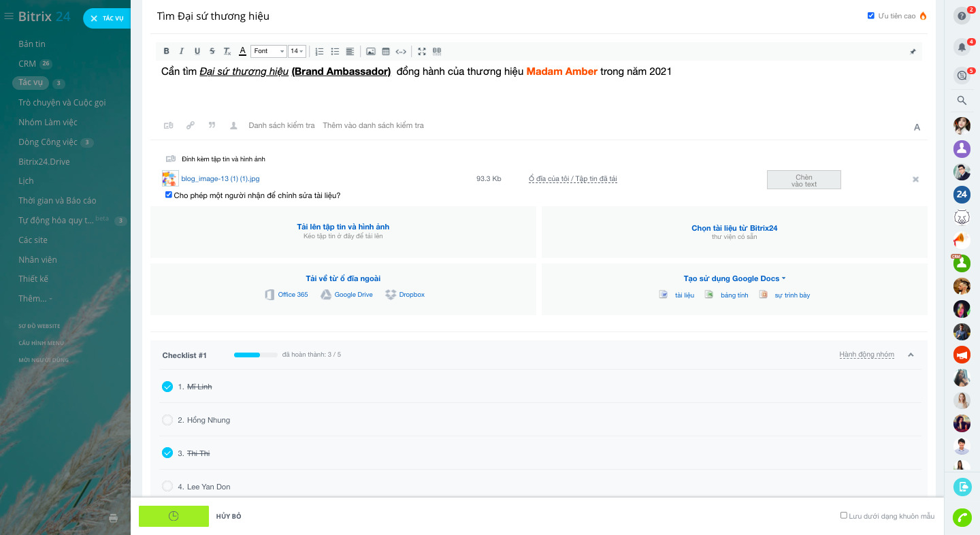
Task: Open Tạo sử dụng Google Docs dropdown
Action: point(734,278)
